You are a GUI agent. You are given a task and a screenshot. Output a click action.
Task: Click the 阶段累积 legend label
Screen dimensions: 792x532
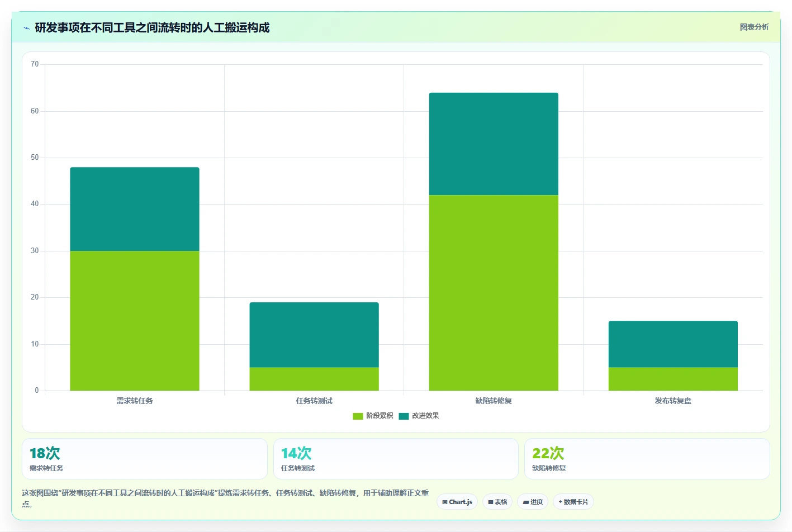pos(380,416)
